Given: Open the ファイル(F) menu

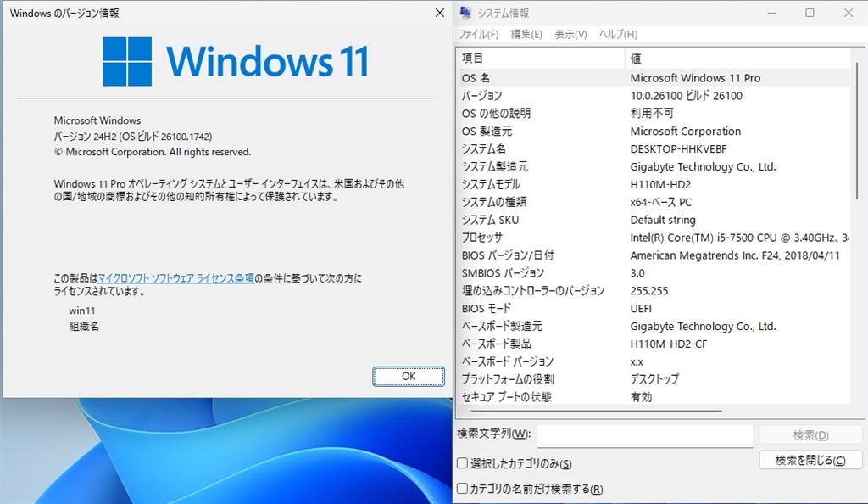Looking at the screenshot, I should [x=478, y=34].
